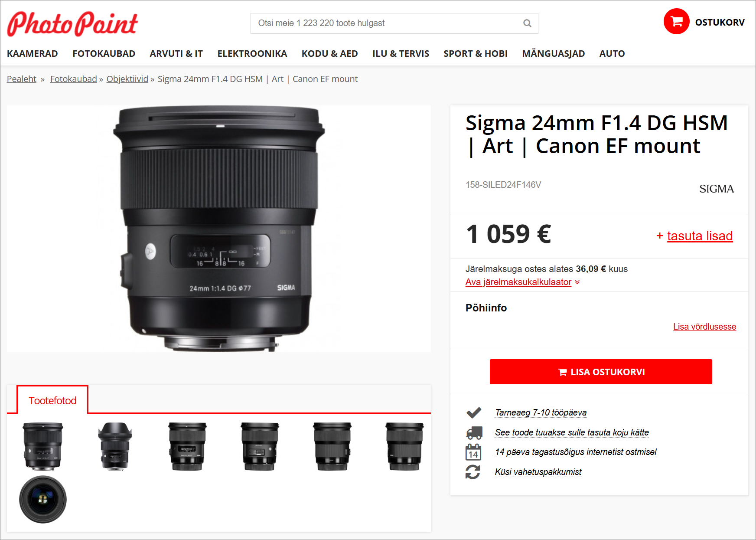Select lens with hood thumbnail

tap(115, 446)
